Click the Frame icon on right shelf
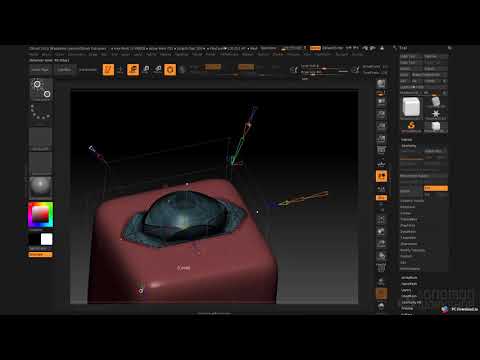This screenshot has height=360, width=480. pos(381,220)
